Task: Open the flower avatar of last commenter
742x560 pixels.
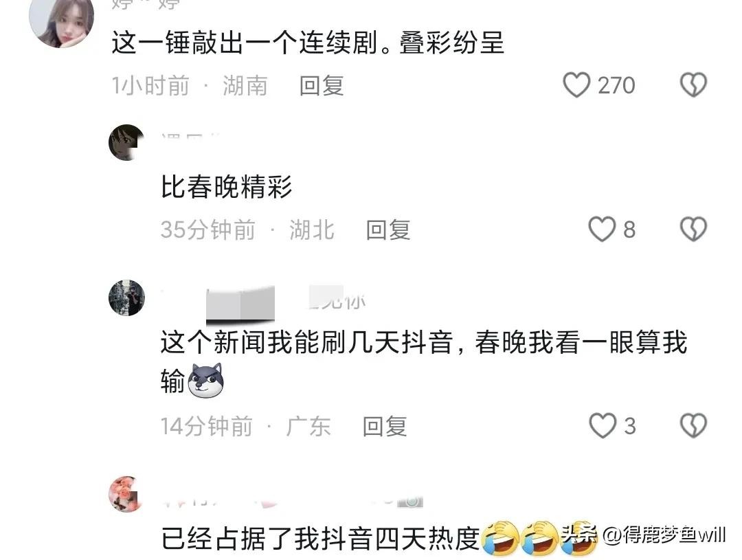Action: (126, 494)
